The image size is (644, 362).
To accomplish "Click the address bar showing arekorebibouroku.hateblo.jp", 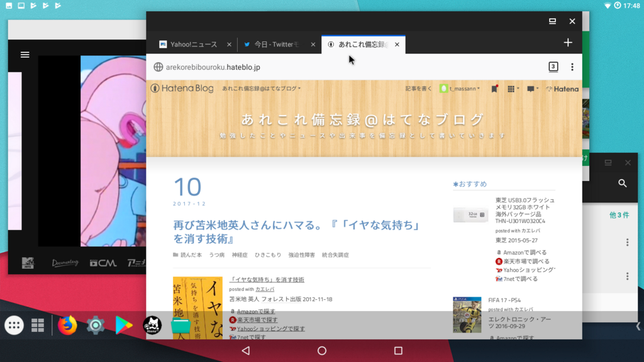I will [x=213, y=67].
